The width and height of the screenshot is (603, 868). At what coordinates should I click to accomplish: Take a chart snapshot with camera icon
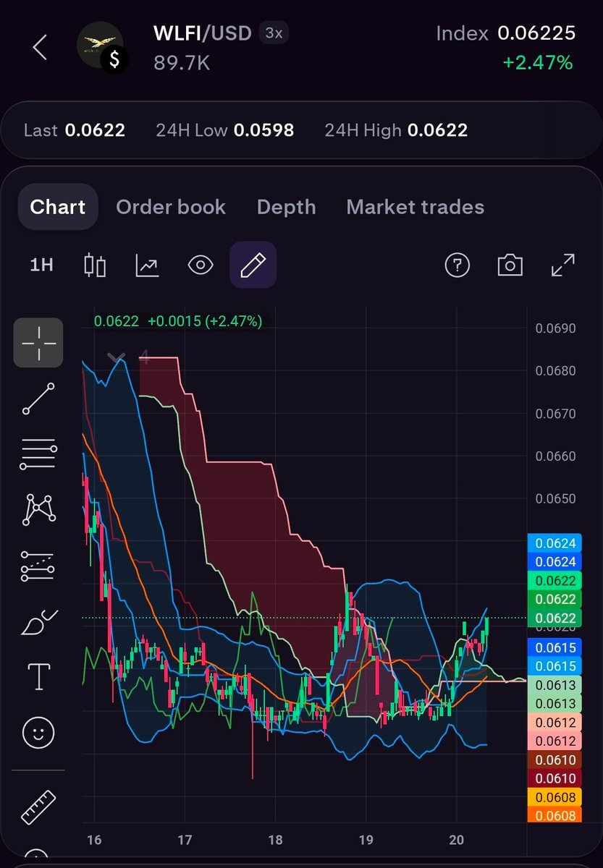[510, 265]
